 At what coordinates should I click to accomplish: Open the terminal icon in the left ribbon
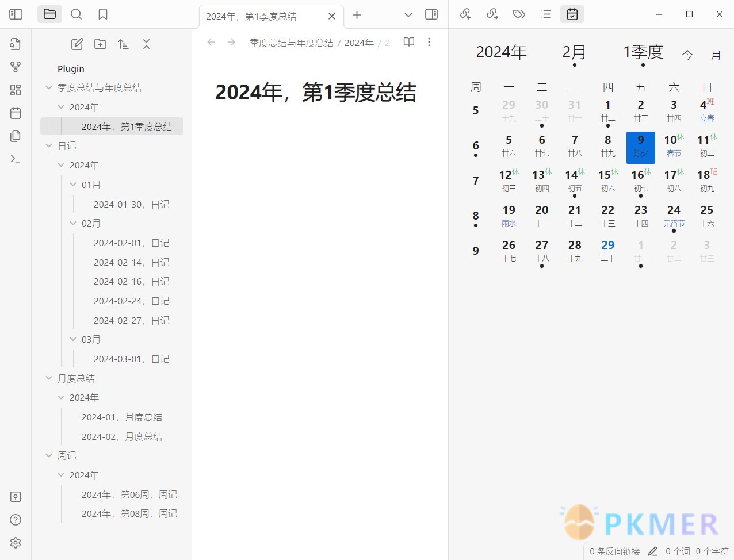click(16, 159)
